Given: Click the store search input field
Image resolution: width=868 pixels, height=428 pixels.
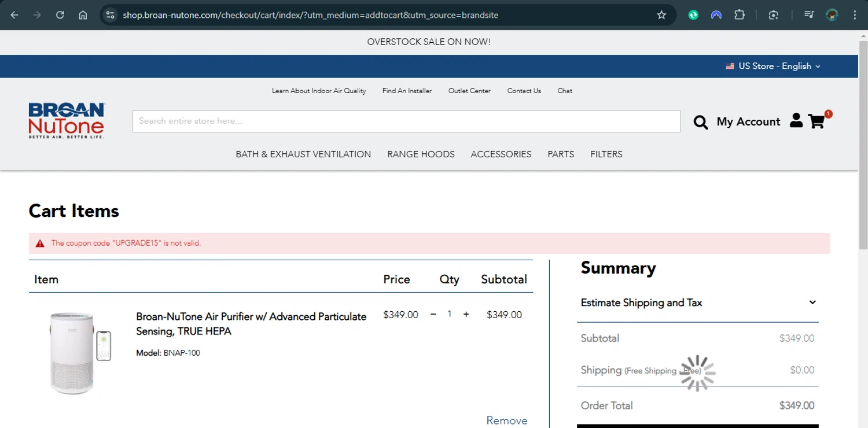Looking at the screenshot, I should pos(406,121).
